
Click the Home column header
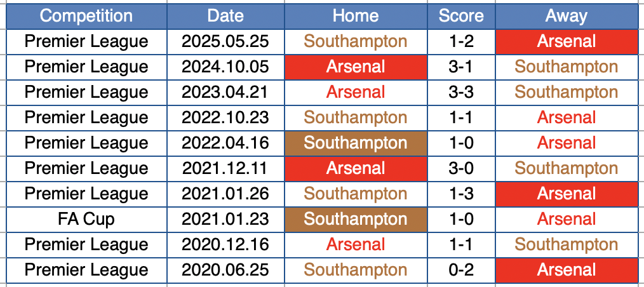click(x=355, y=16)
